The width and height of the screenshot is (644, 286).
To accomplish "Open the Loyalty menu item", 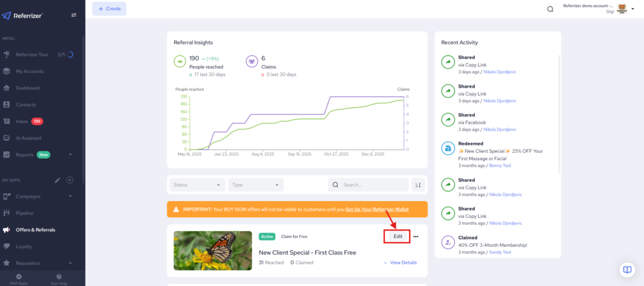I will [25, 246].
